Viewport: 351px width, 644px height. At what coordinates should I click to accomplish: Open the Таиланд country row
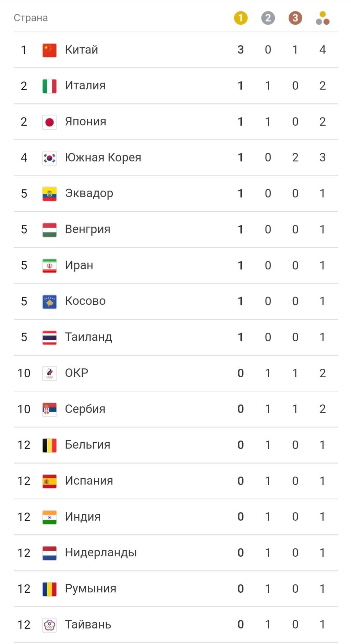point(175,338)
